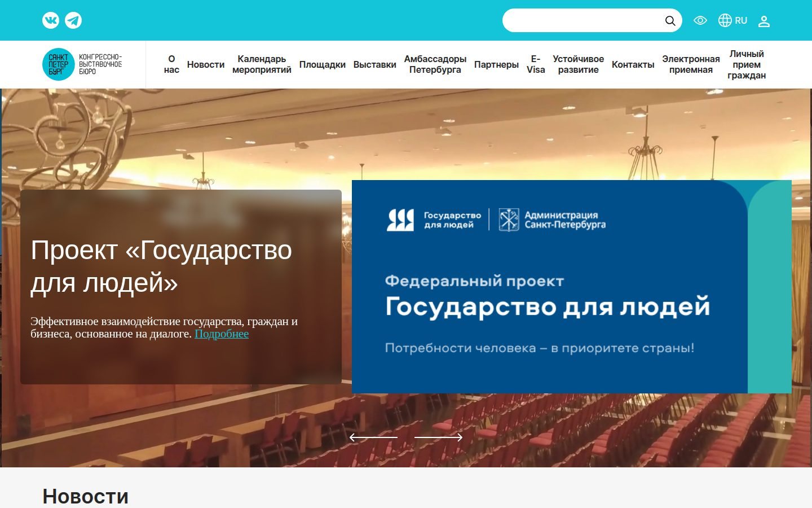Image resolution: width=812 pixels, height=508 pixels.
Task: Go to Амбассадоры Петербурга
Action: 435,64
